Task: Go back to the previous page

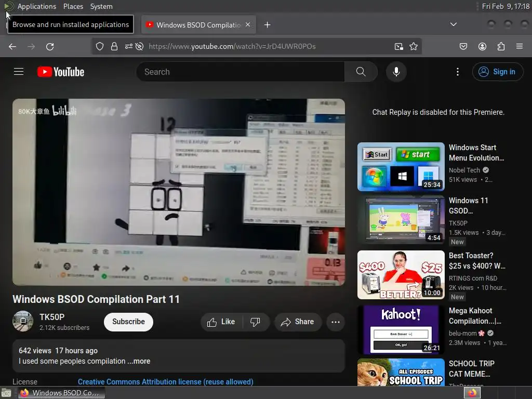Action: coord(12,46)
